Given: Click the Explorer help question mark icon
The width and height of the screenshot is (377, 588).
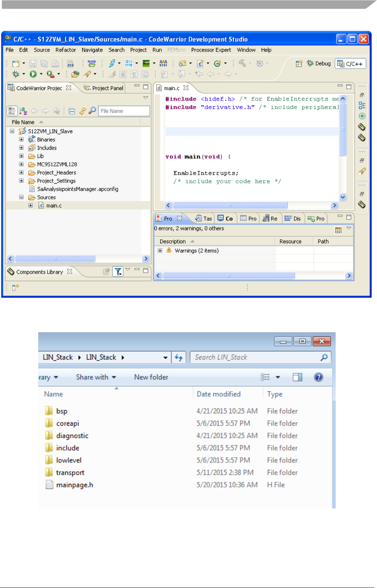Looking at the screenshot, I should click(x=319, y=377).
